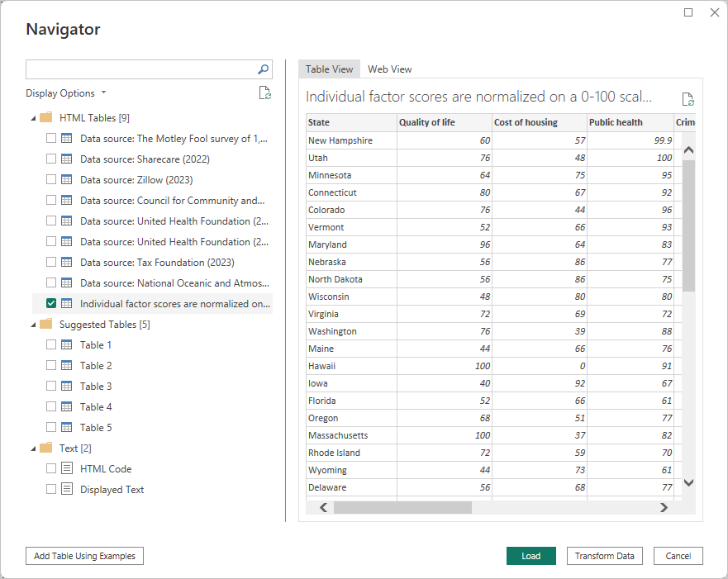The width and height of the screenshot is (728, 579).
Task: Collapse the HTML Tables tree node
Action: (x=33, y=118)
